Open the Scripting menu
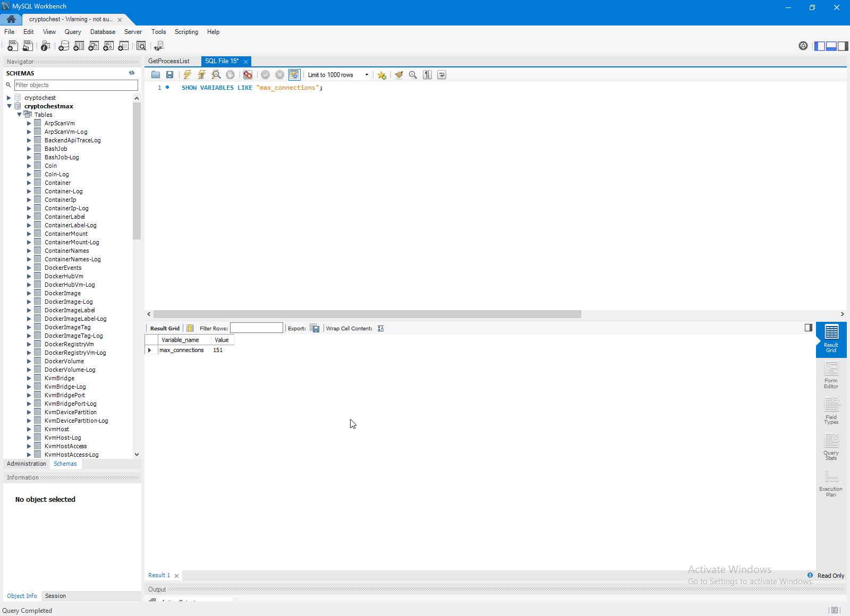 186,32
